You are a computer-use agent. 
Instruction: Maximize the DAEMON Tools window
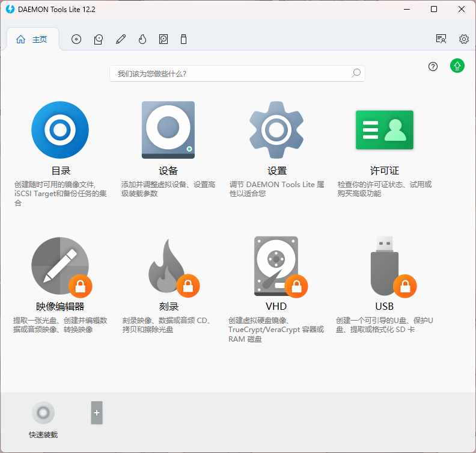[434, 9]
